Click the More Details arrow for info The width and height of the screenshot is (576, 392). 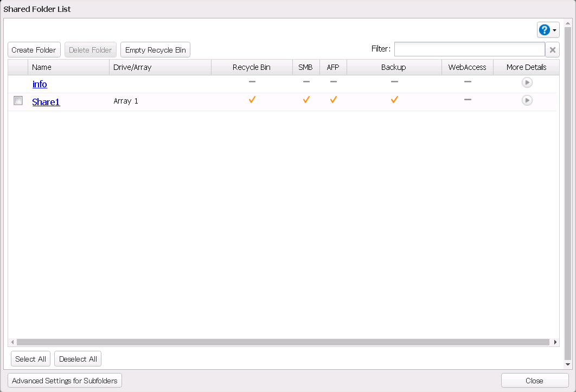(x=527, y=82)
